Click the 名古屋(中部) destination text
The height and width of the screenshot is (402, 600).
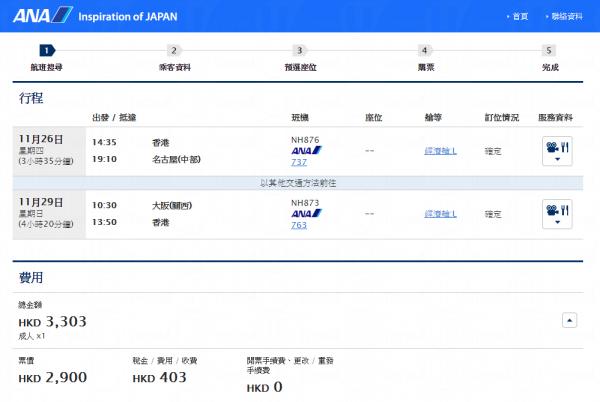coord(176,159)
